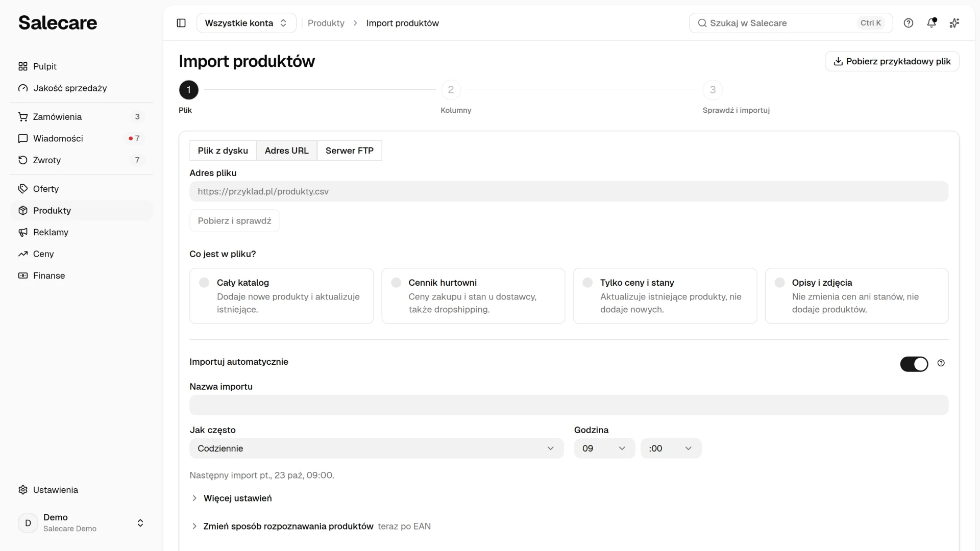Open the Wszystkie konta account selector
The height and width of the screenshot is (551, 980).
click(x=247, y=23)
